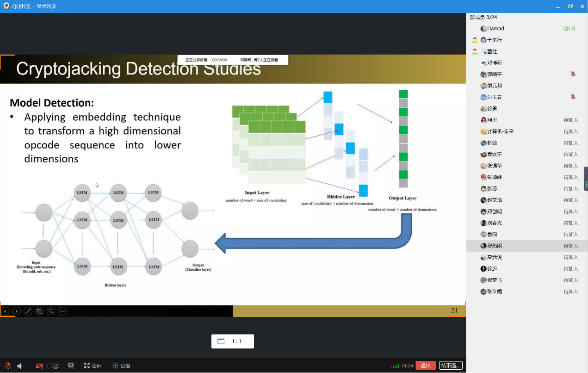Select member 张苏 in the list
This screenshot has height=373, width=588.
point(527,188)
